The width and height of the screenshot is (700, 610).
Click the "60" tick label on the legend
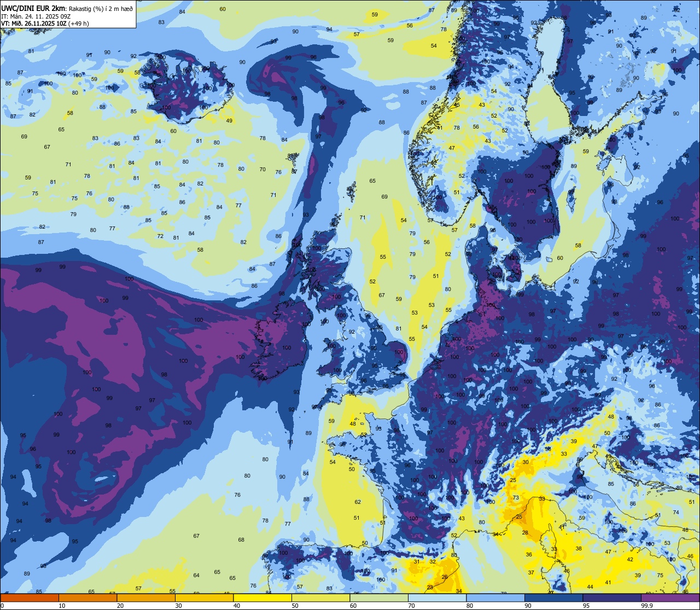tap(353, 606)
